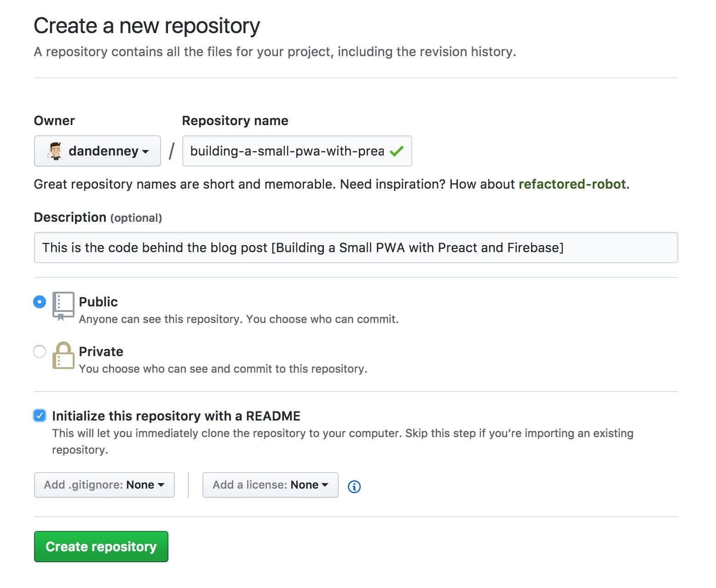Click the bold "Public" option label

[x=98, y=302]
